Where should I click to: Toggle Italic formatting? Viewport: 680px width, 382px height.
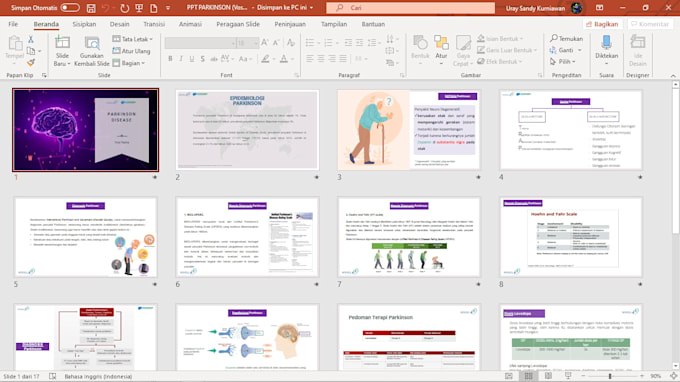point(181,59)
